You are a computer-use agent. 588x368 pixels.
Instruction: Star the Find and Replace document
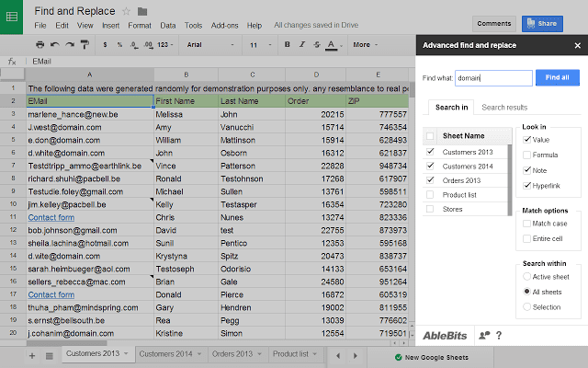pos(126,11)
